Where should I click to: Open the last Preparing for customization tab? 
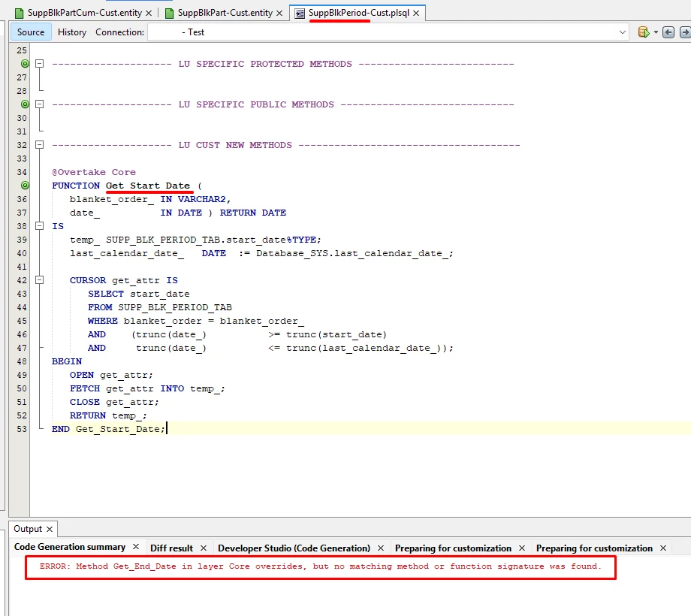594,548
